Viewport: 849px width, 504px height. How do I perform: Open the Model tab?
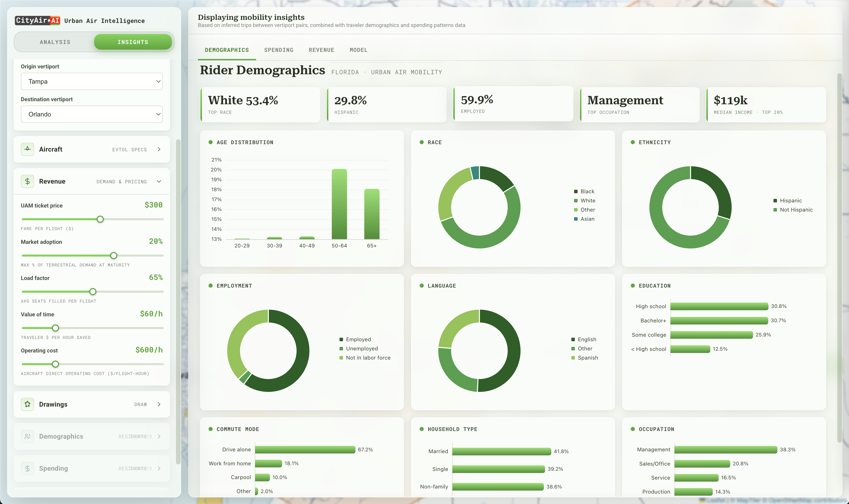click(x=359, y=50)
